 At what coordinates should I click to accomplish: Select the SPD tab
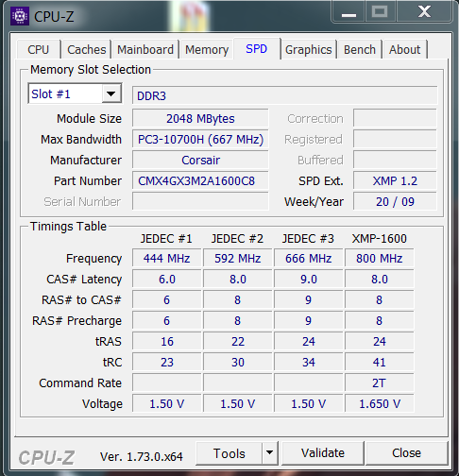pyautogui.click(x=257, y=49)
